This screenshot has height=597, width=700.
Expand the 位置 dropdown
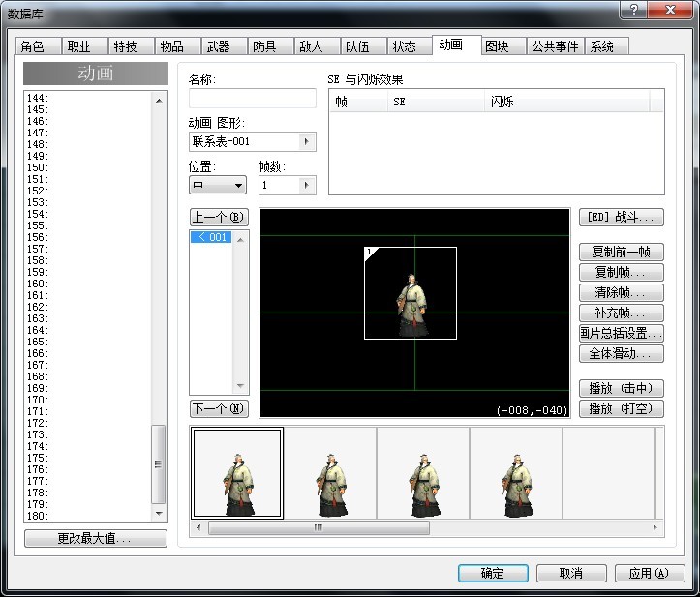[218, 185]
